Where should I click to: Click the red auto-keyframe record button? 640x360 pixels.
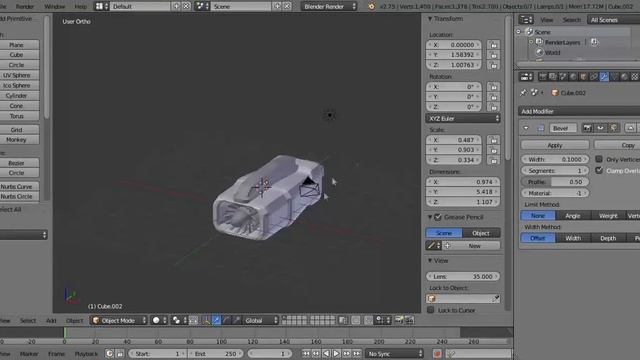pos(437,354)
